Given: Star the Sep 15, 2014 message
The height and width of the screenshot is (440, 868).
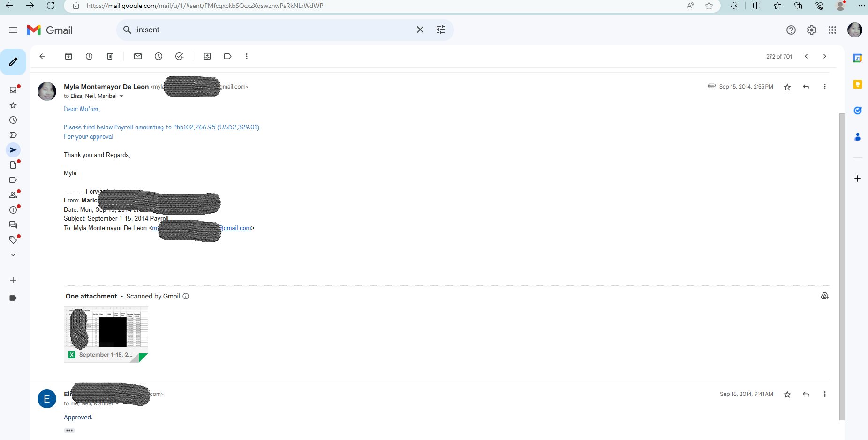Looking at the screenshot, I should (787, 87).
